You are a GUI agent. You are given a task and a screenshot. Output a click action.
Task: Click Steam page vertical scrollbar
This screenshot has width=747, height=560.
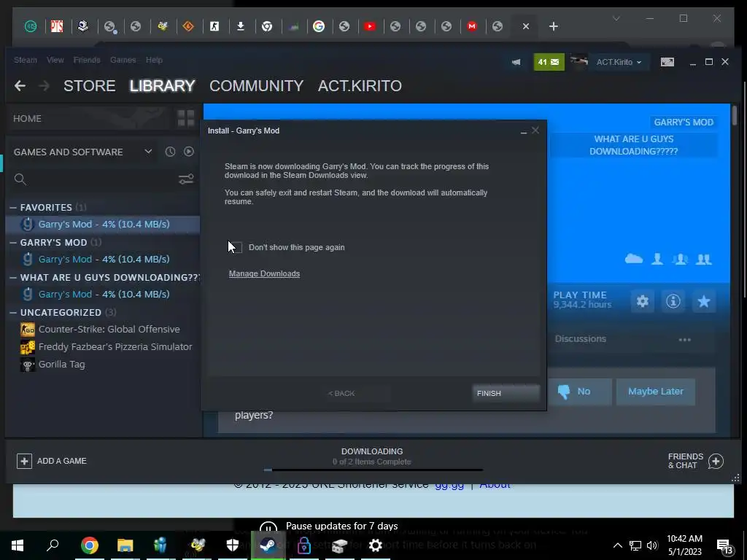coord(734,116)
